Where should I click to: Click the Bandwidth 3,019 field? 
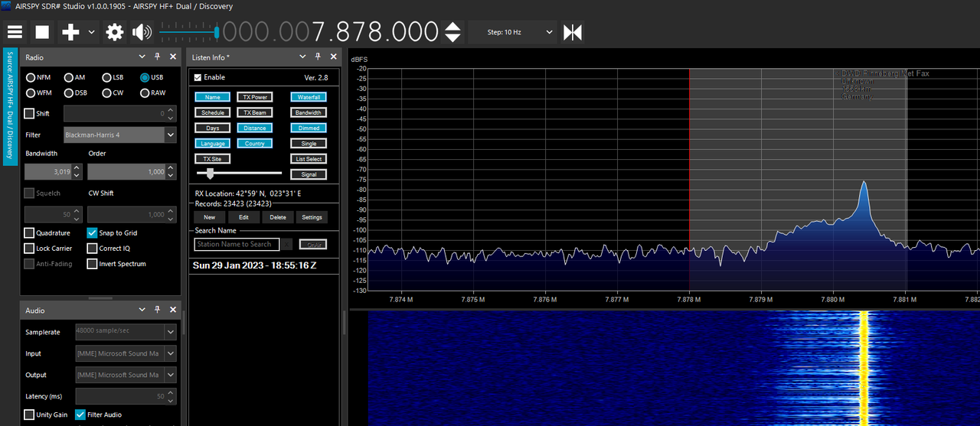click(x=53, y=172)
